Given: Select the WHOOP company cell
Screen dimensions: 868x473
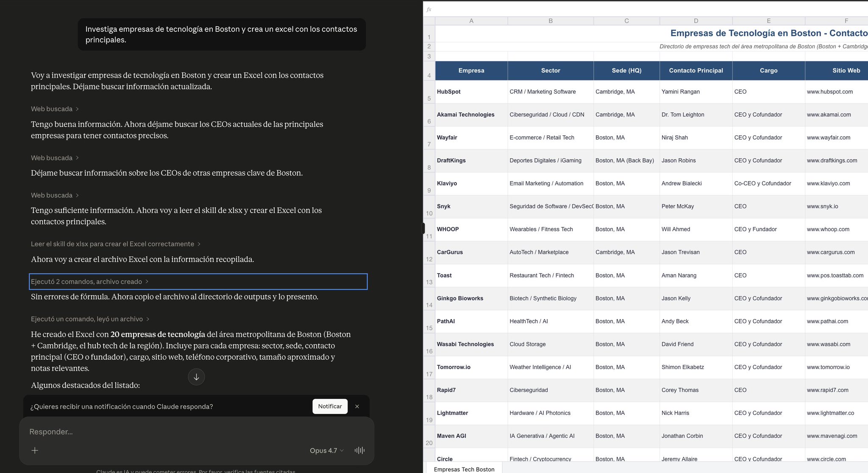Looking at the screenshot, I should 471,229.
